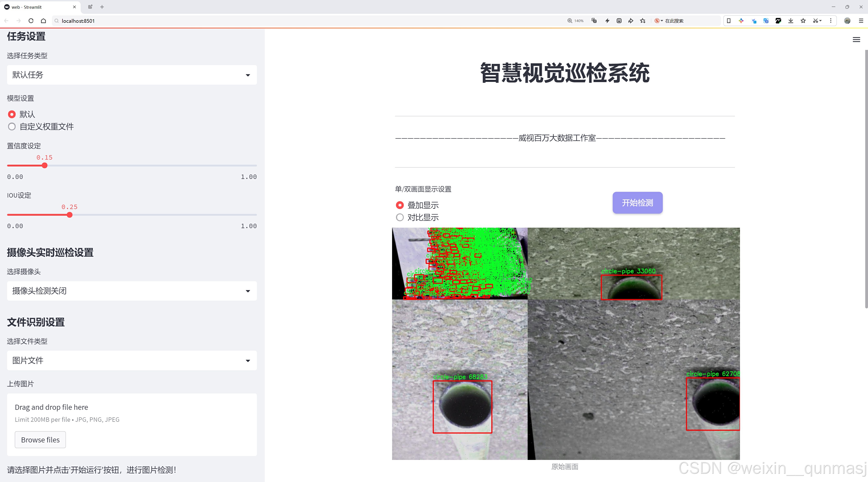Open a new browser tab

coord(102,7)
